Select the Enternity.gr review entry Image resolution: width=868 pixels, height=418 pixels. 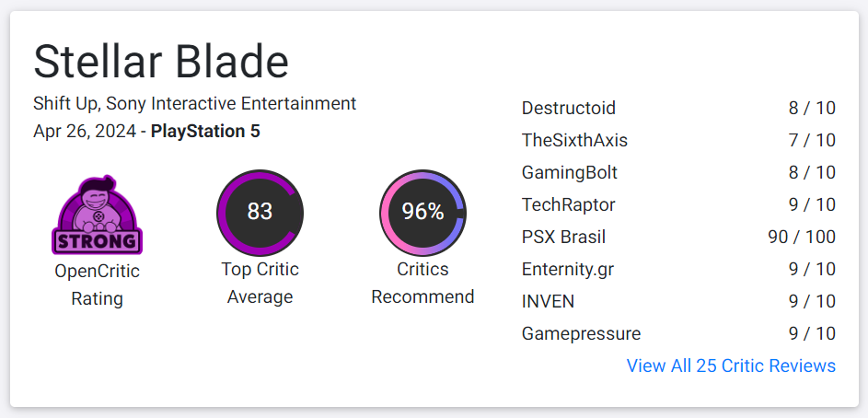(x=567, y=269)
